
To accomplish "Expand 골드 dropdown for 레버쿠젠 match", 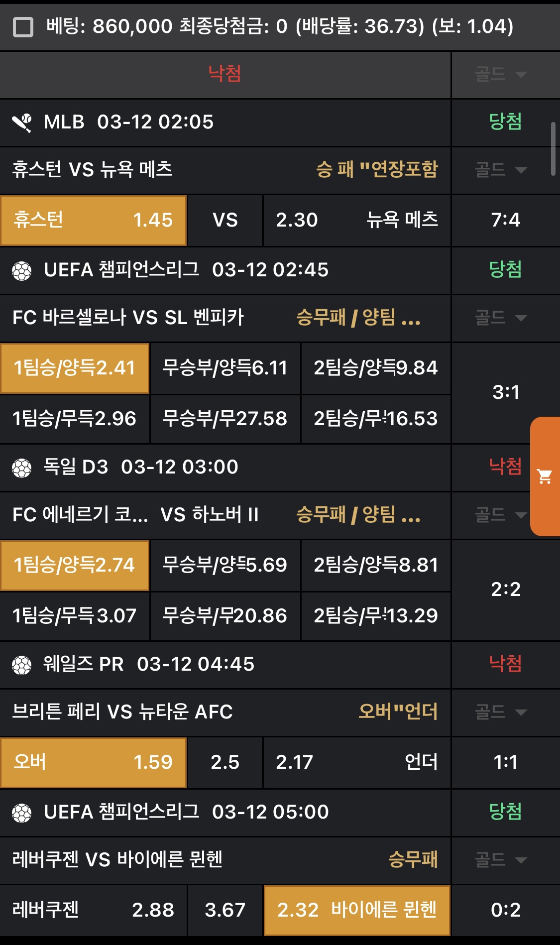I will tap(500, 860).
